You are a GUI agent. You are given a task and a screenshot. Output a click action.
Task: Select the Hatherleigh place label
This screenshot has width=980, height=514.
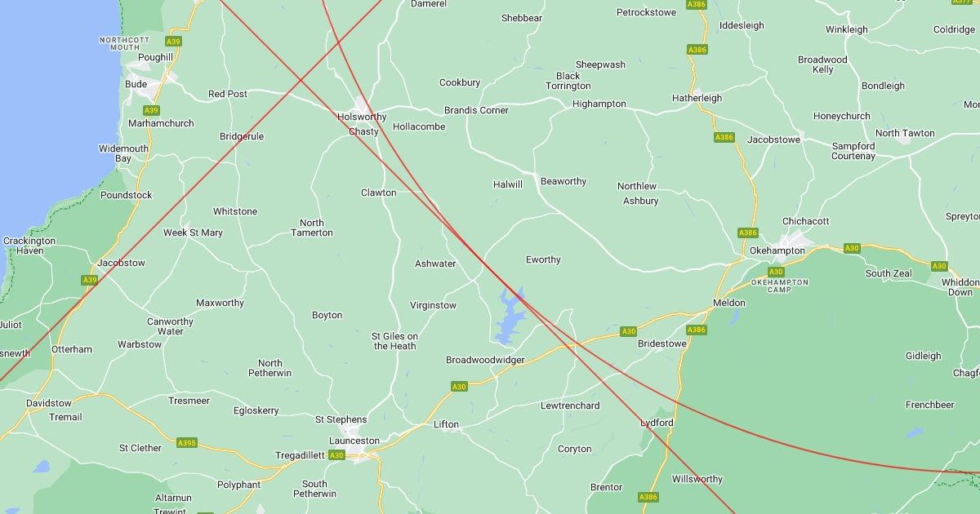[697, 98]
